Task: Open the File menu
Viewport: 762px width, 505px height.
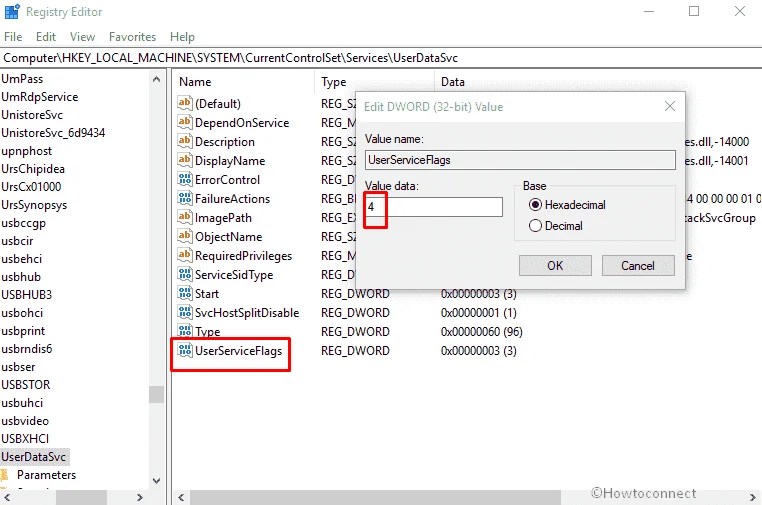Action: pos(13,37)
